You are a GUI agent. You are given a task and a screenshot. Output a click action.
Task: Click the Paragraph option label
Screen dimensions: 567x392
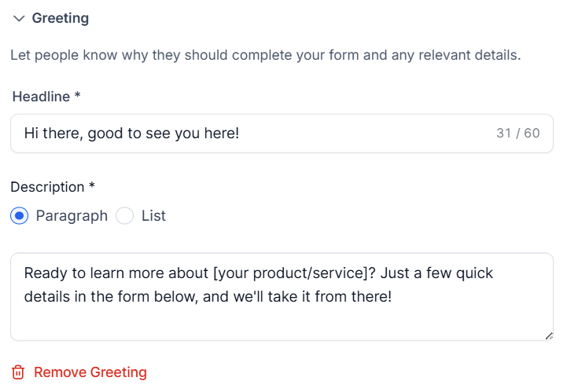click(x=72, y=216)
